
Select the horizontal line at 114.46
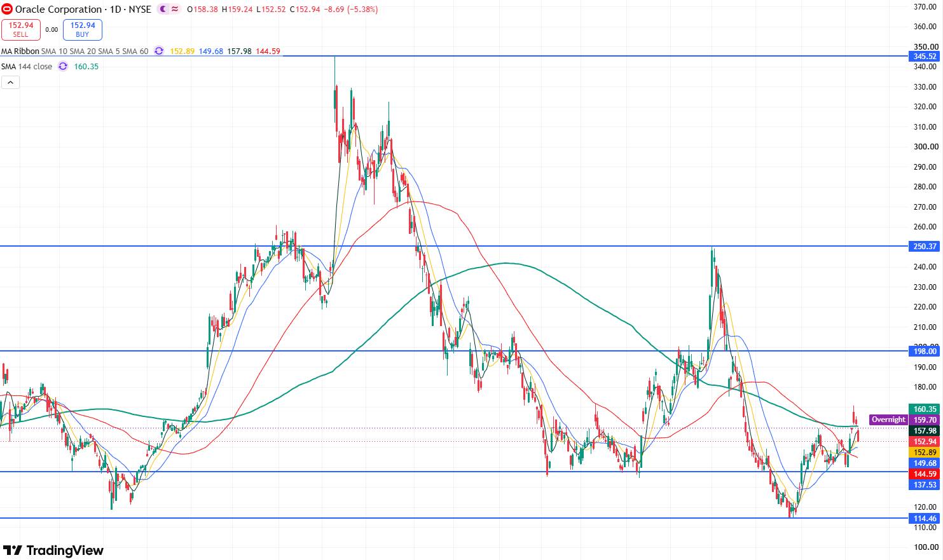[x=455, y=518]
